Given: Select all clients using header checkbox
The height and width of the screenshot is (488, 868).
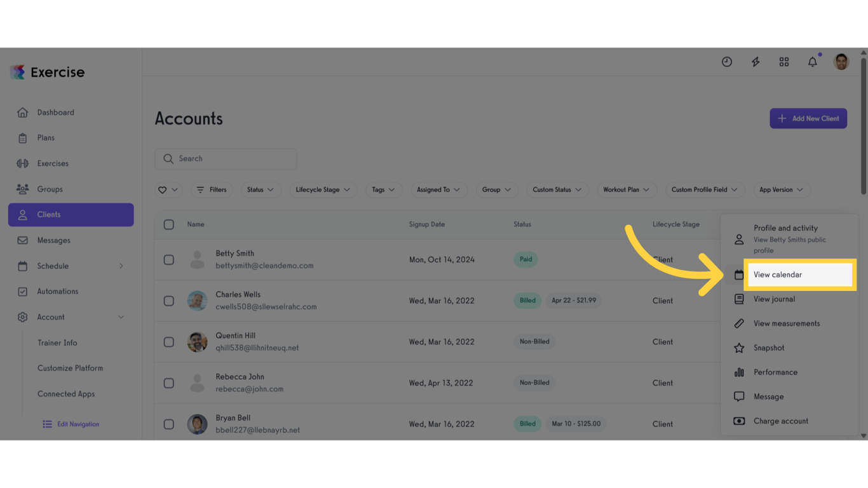Looking at the screenshot, I should point(169,224).
